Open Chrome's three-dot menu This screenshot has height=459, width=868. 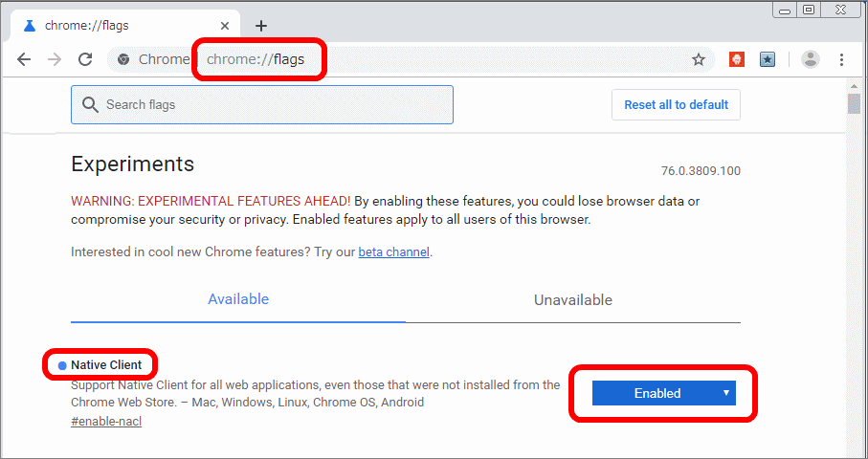click(841, 59)
